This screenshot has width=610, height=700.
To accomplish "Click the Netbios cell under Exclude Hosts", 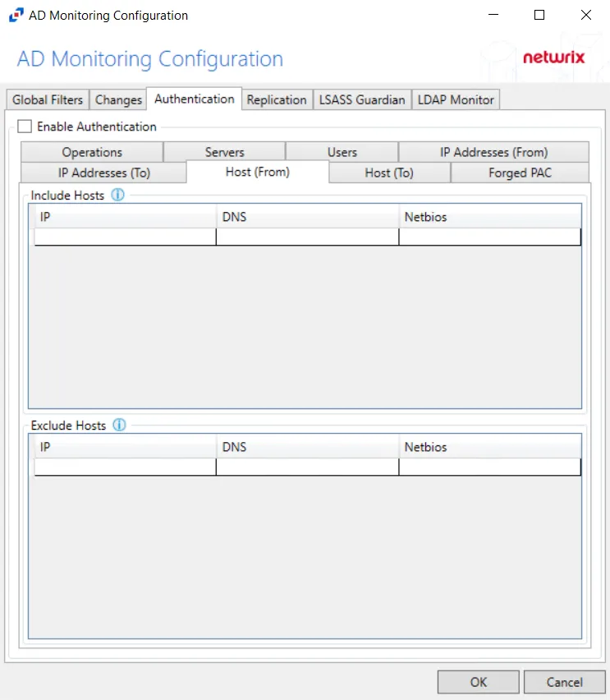I will point(490,467).
